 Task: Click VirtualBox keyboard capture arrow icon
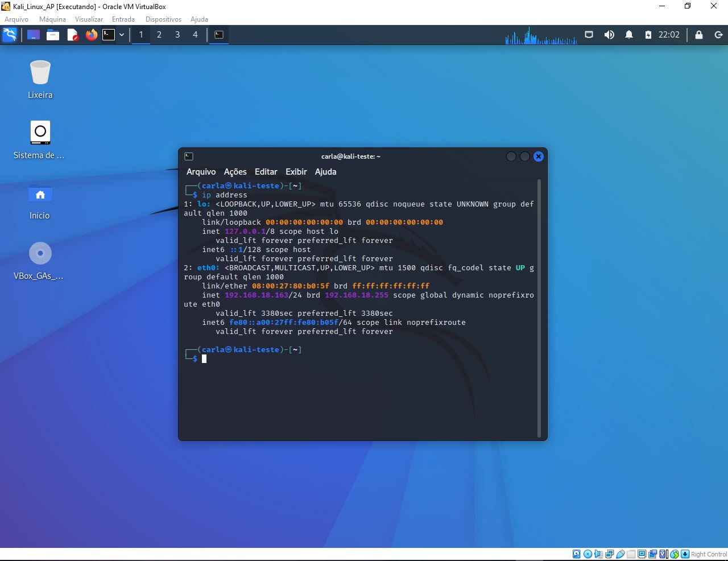point(685,554)
